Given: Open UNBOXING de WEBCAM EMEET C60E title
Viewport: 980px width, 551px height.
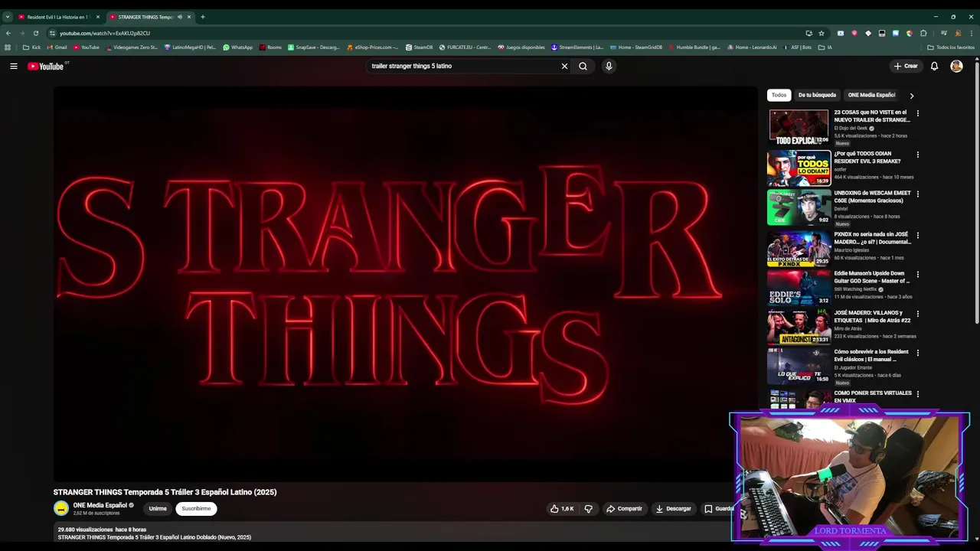Looking at the screenshot, I should [872, 197].
